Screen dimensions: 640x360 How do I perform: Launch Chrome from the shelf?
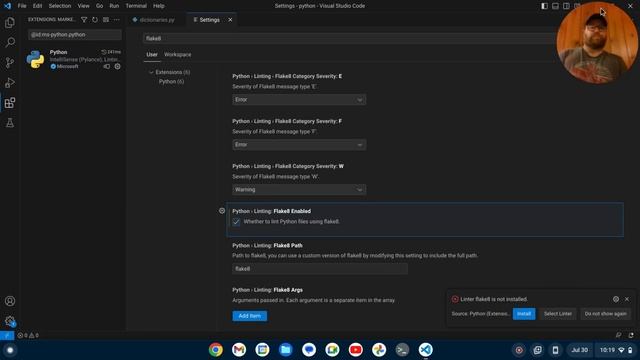(x=216, y=350)
